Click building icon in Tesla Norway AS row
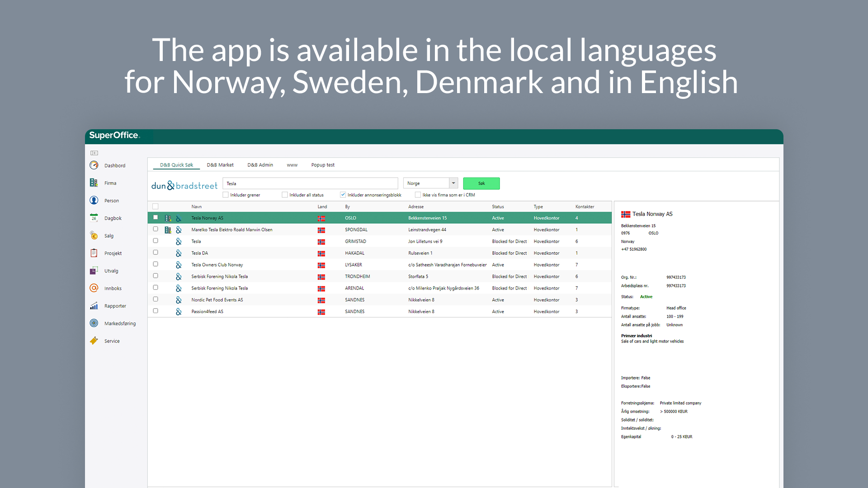The width and height of the screenshot is (868, 488). tap(168, 218)
